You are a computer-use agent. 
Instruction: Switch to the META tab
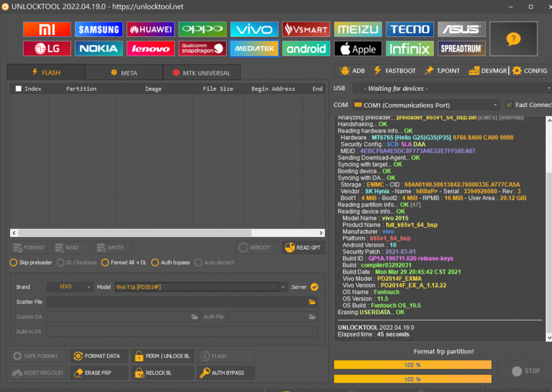pos(124,73)
